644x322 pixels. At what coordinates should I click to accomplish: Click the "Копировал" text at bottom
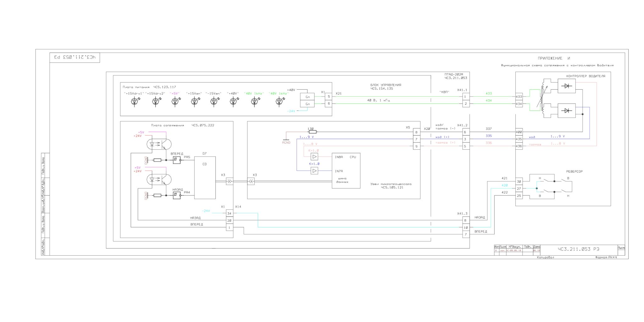[x=546, y=257]
